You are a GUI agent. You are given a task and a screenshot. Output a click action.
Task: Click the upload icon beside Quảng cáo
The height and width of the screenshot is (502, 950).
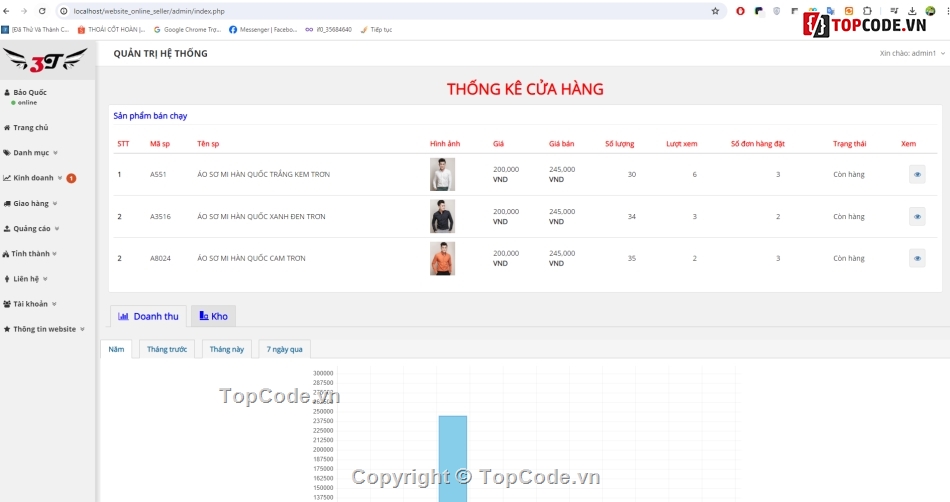pyautogui.click(x=7, y=229)
